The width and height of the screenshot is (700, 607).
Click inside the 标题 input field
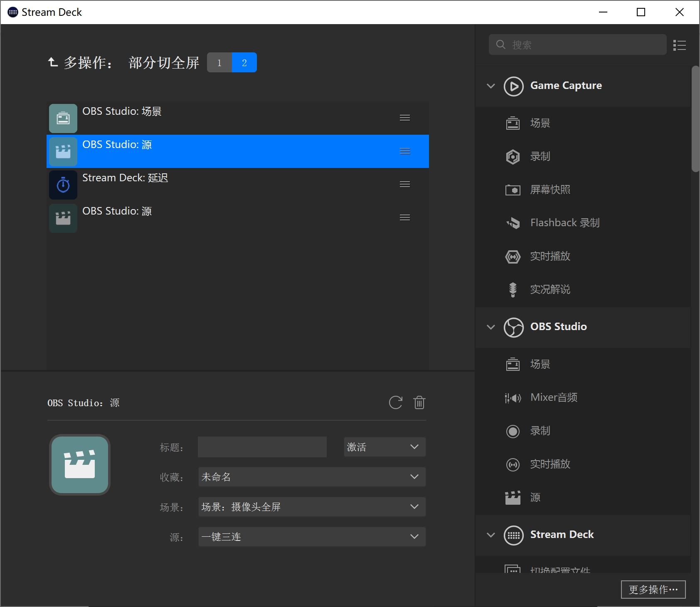coord(261,447)
